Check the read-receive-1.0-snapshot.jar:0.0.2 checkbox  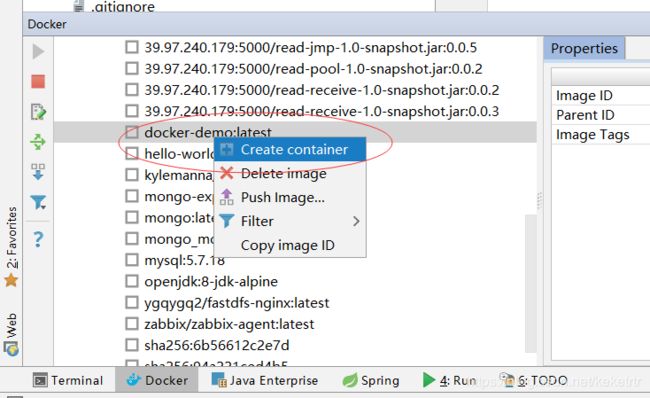(132, 90)
